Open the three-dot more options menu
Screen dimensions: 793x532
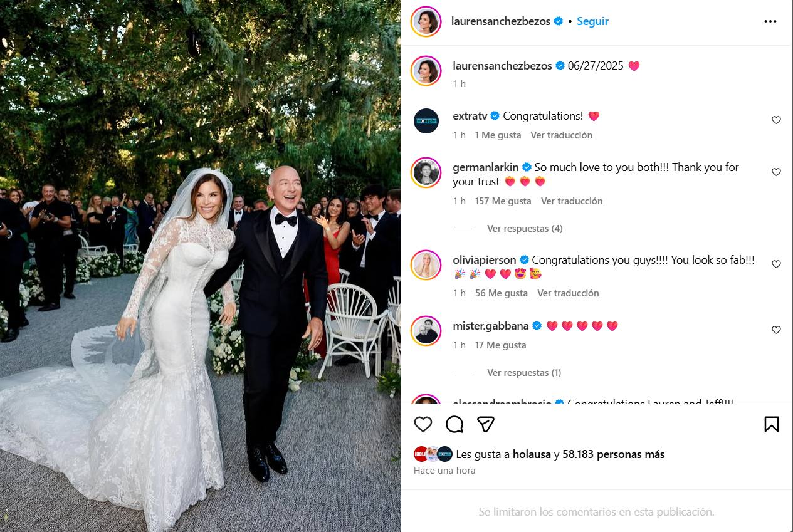click(x=770, y=21)
